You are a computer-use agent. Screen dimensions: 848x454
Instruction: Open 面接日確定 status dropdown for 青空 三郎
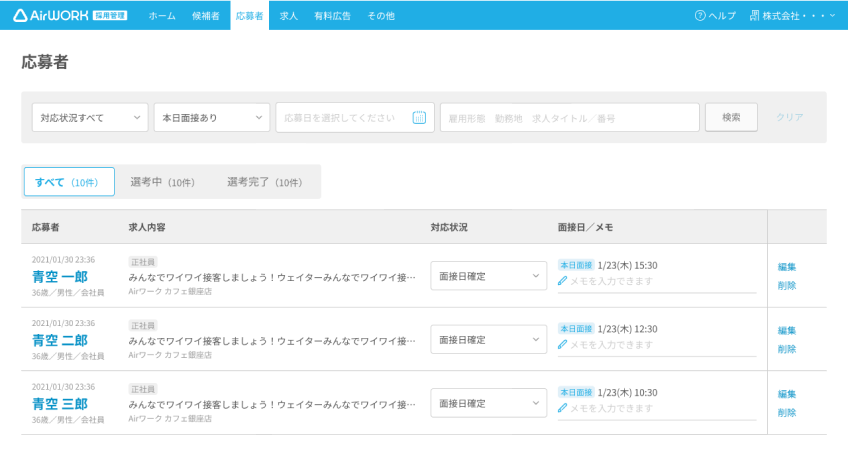(488, 403)
